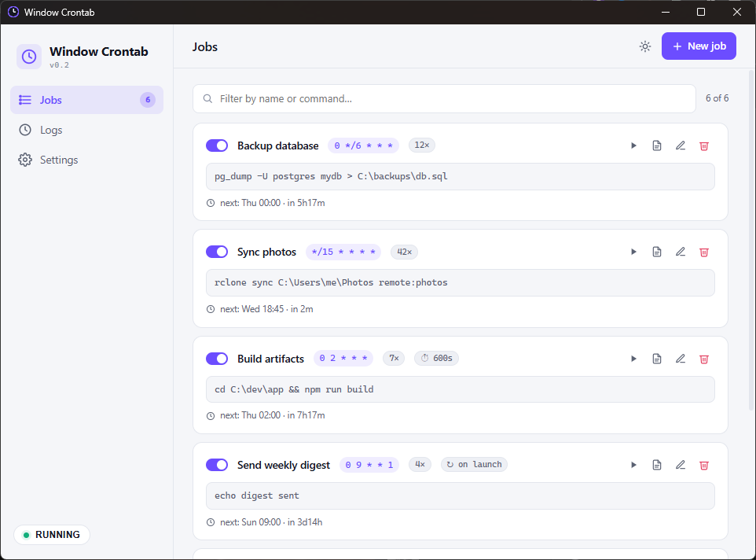Click the Jobs count badge showing 6

point(148,100)
